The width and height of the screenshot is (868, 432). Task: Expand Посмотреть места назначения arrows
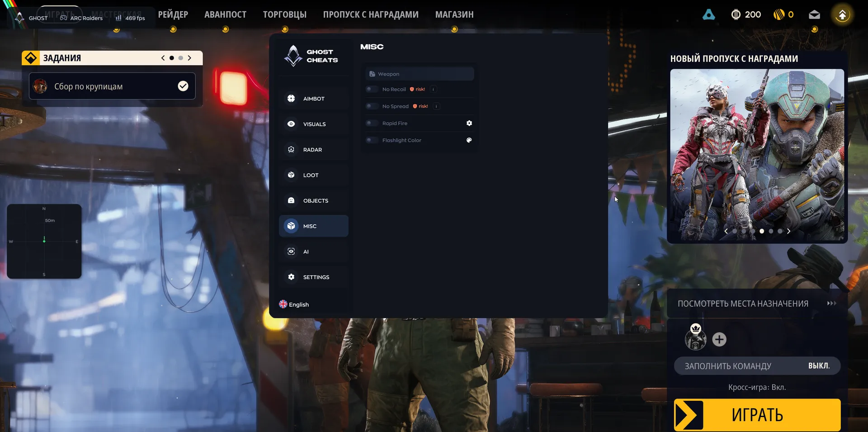(x=832, y=304)
